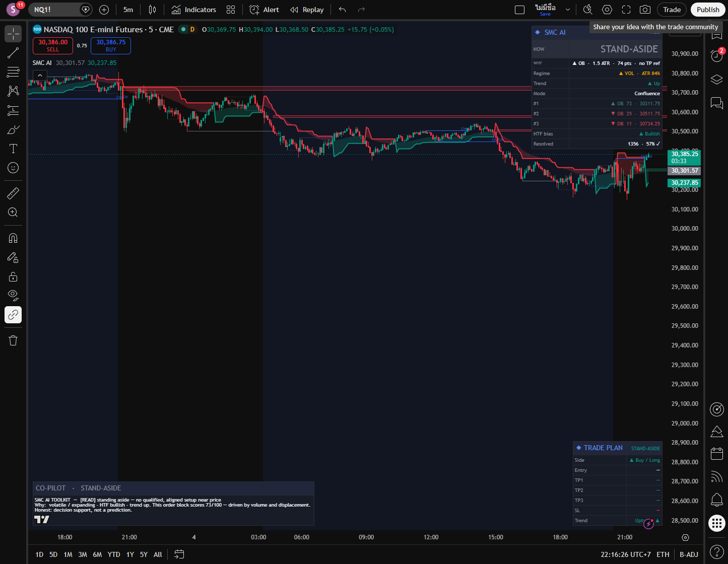Take a chart snapshot with camera icon
The width and height of the screenshot is (728, 564).
coord(644,10)
